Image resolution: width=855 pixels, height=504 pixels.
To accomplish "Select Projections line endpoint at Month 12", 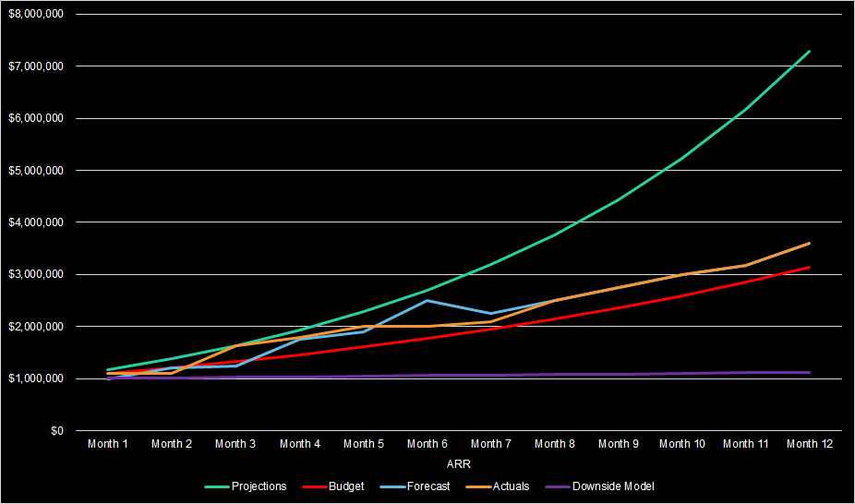I will pos(809,51).
